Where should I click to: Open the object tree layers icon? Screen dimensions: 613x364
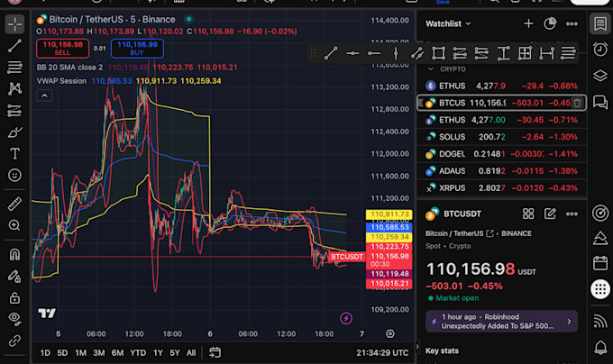[600, 76]
